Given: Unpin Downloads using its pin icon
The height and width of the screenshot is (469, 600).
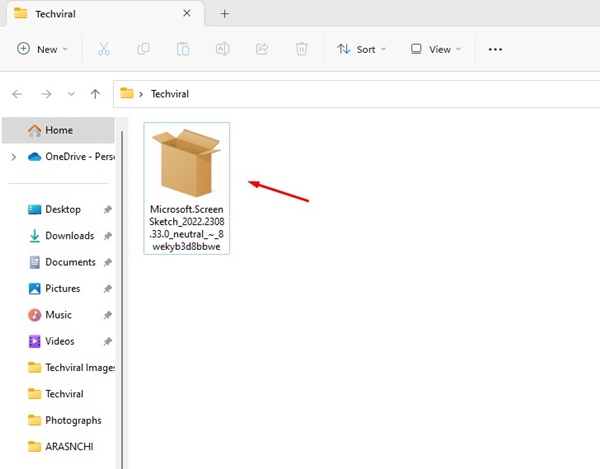Looking at the screenshot, I should [108, 236].
